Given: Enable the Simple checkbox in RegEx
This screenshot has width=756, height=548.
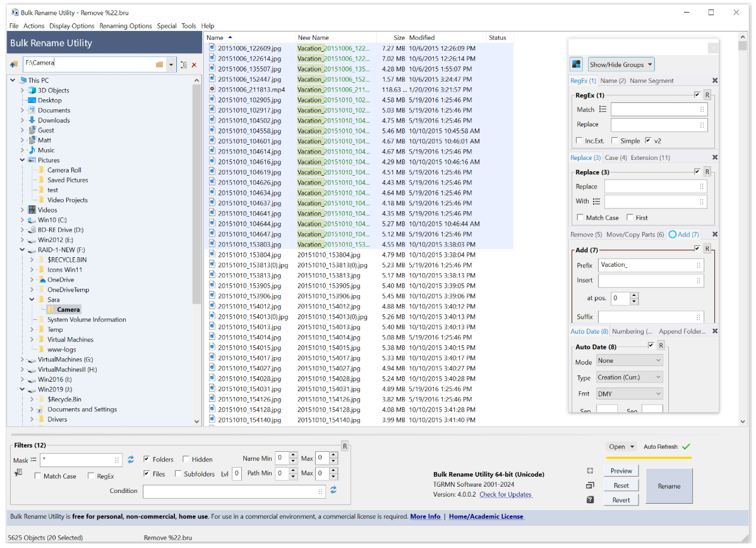Looking at the screenshot, I should [x=615, y=140].
